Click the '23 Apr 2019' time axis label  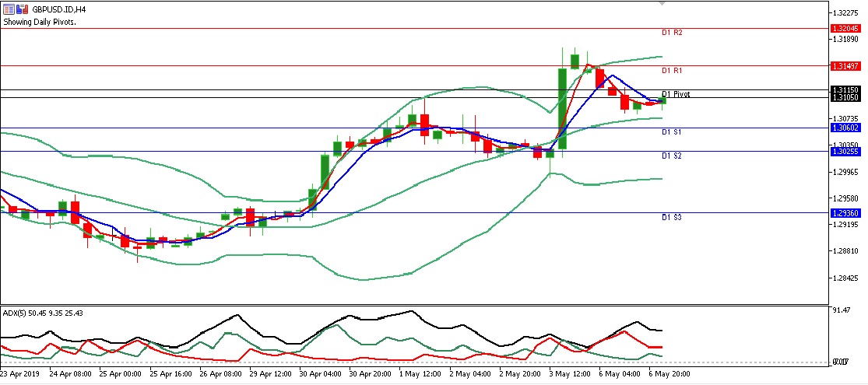tap(19, 374)
